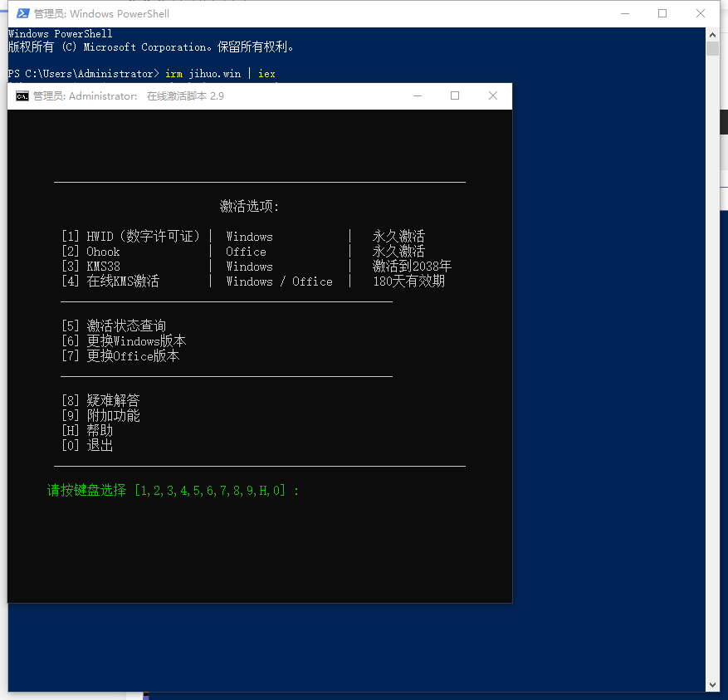Viewport: 728px width, 700px height.
Task: Click the PowerShell icon in the title bar
Action: (22, 13)
